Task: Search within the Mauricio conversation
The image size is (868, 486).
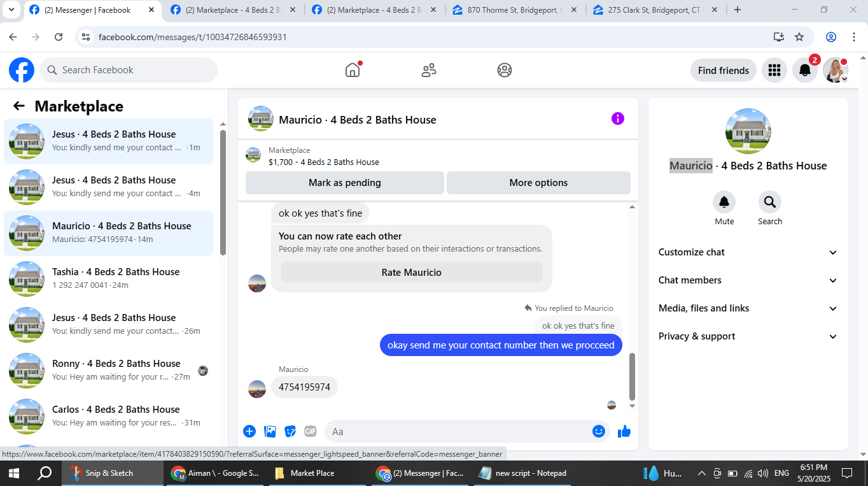Action: 770,202
